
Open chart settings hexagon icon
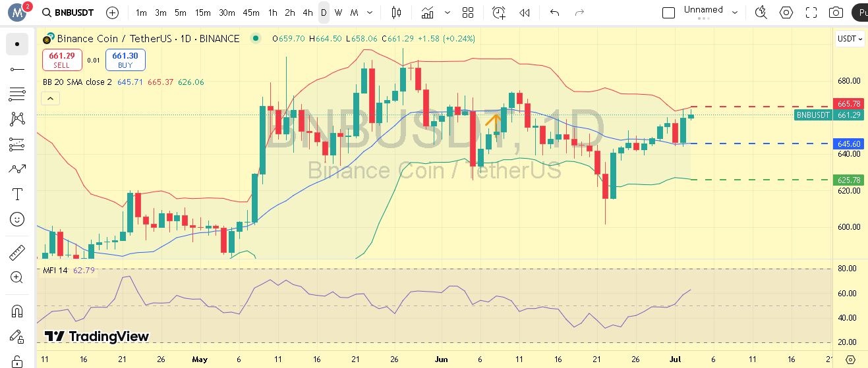click(786, 13)
